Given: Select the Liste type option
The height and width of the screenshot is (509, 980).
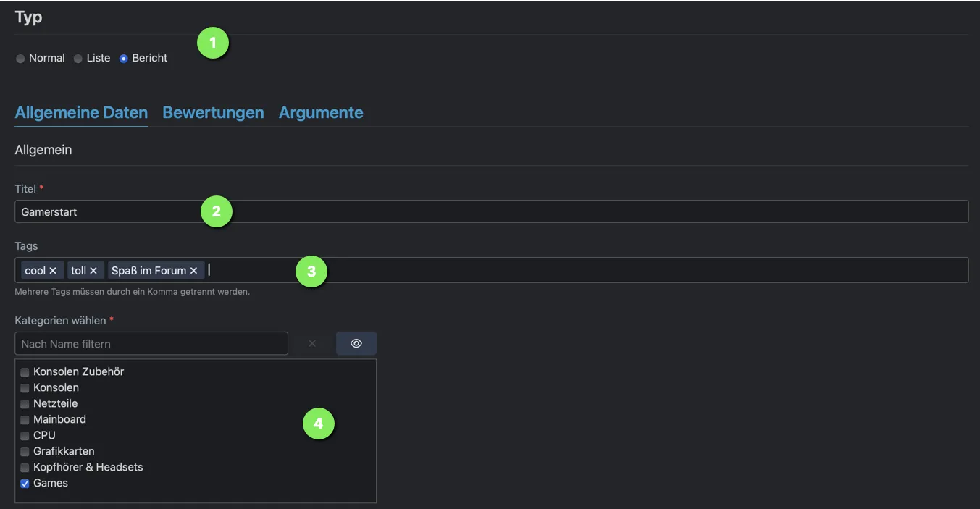Looking at the screenshot, I should 78,59.
